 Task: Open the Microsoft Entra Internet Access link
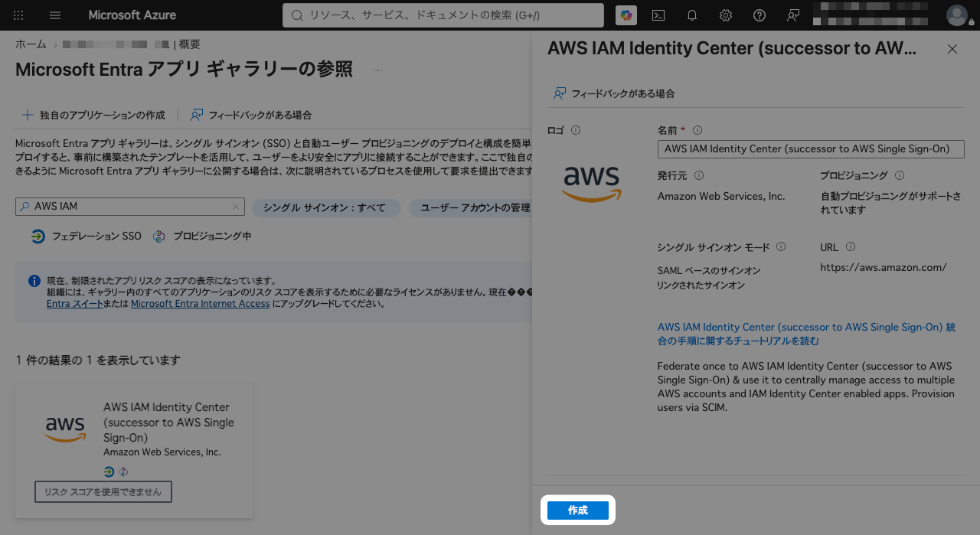201,304
